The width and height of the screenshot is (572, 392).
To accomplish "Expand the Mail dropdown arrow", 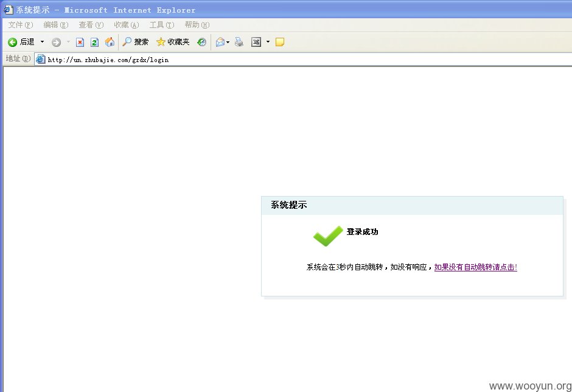I will click(228, 43).
